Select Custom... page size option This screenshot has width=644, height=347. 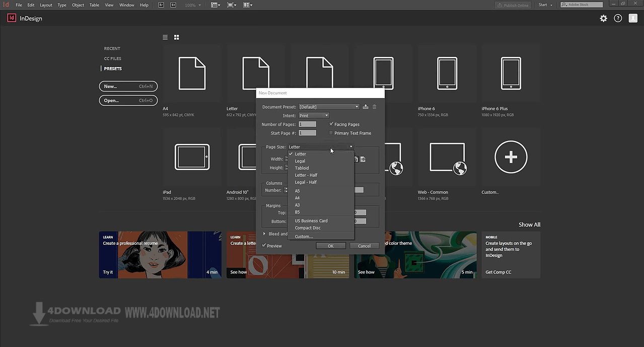click(x=321, y=236)
